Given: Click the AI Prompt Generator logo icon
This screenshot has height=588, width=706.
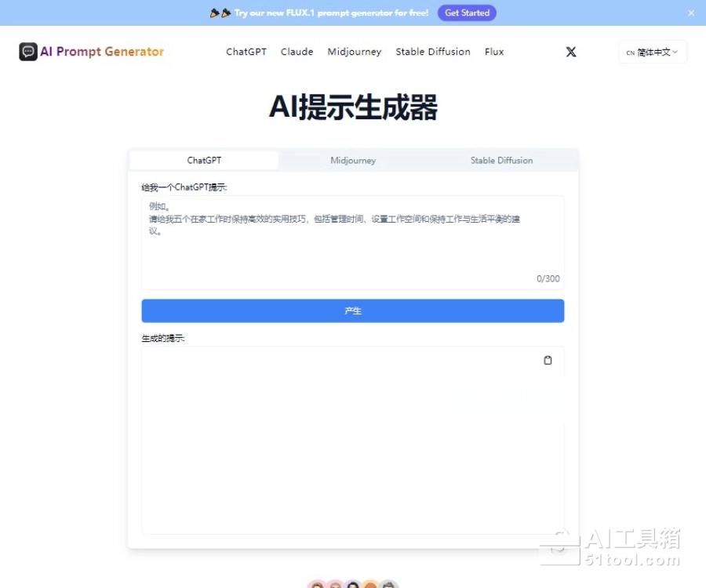Looking at the screenshot, I should click(28, 52).
